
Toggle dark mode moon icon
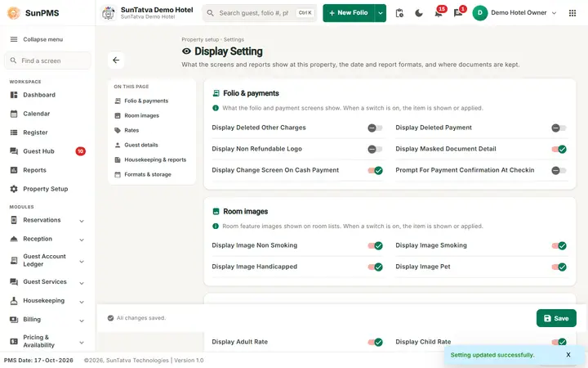point(419,13)
